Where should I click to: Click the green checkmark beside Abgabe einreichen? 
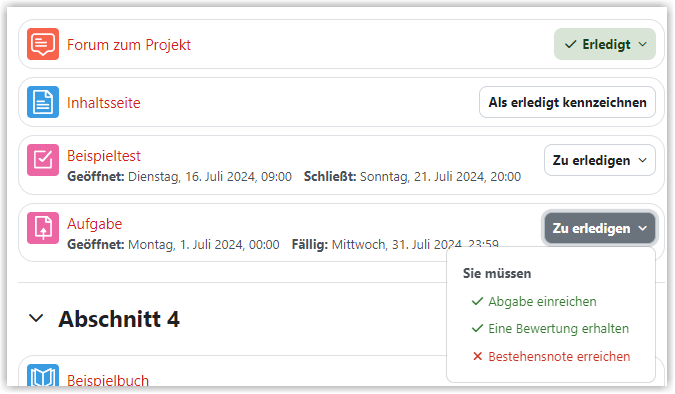click(477, 301)
